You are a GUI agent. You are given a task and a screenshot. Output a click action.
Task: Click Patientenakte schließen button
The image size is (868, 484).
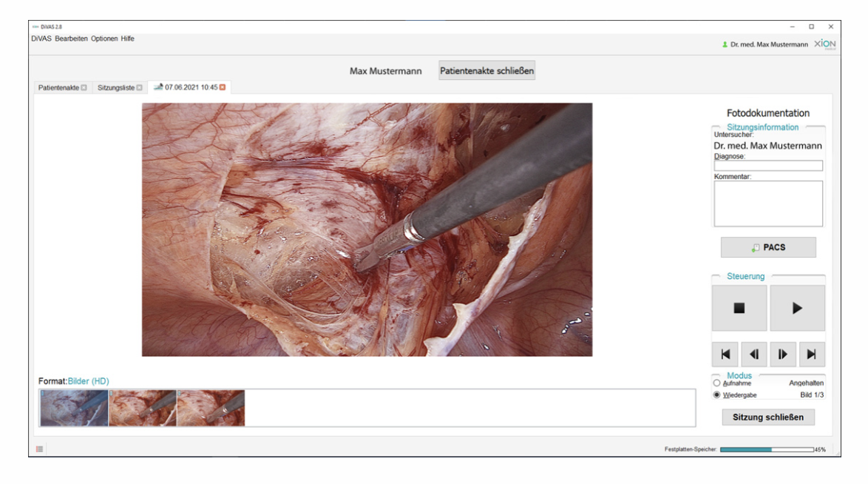pos(486,70)
